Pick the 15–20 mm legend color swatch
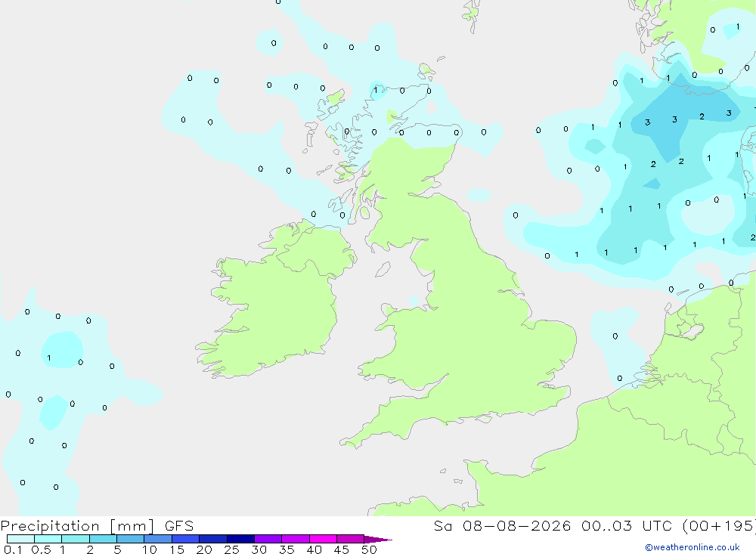Screen dimensions: 756x554 tap(186, 539)
